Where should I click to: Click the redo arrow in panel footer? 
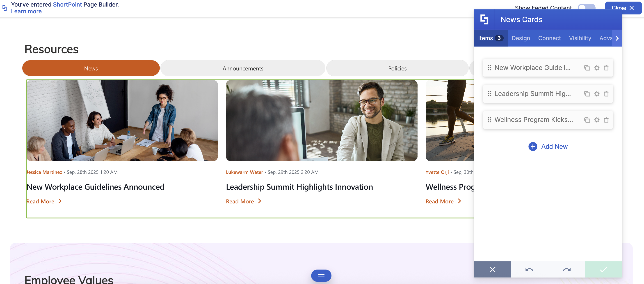click(566, 270)
